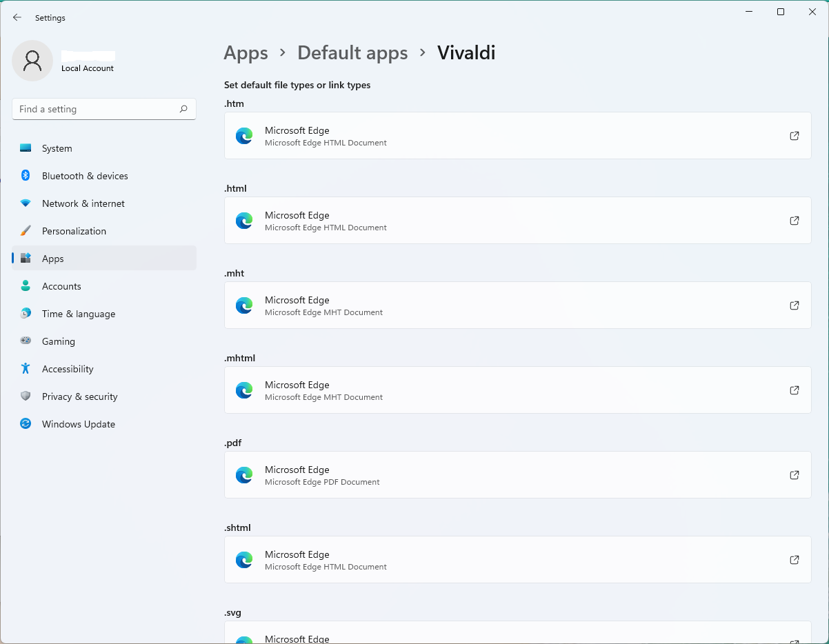
Task: Focus the Find a setting field
Action: [x=104, y=109]
